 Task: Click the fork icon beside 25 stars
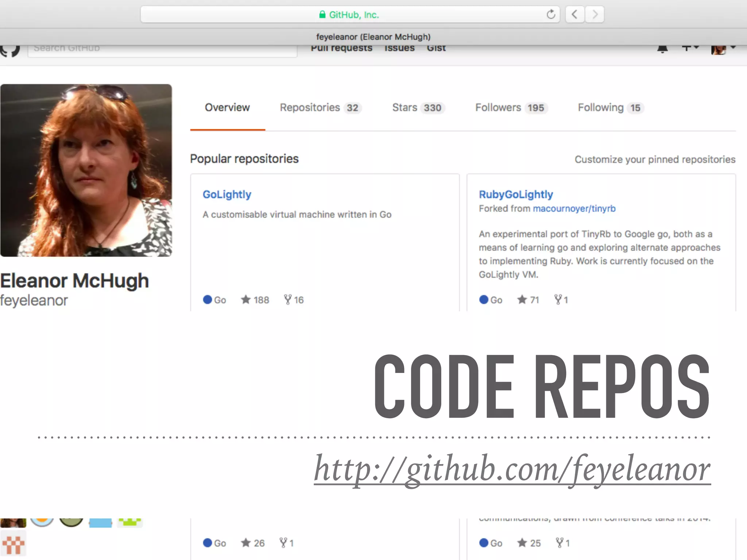point(560,543)
